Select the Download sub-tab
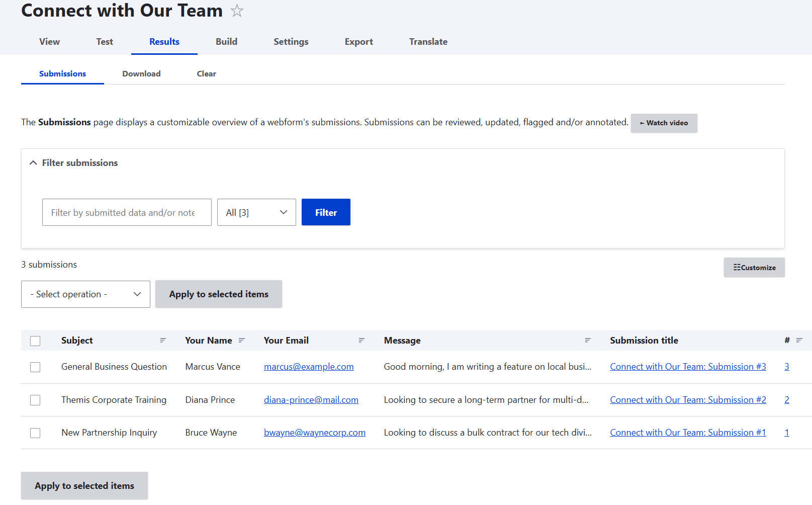812x505 pixels. point(141,73)
